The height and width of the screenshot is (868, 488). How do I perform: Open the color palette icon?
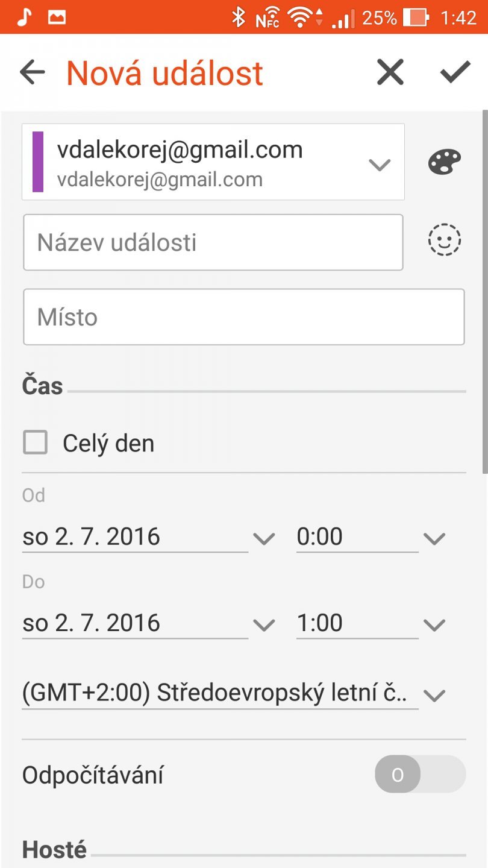[x=445, y=162]
